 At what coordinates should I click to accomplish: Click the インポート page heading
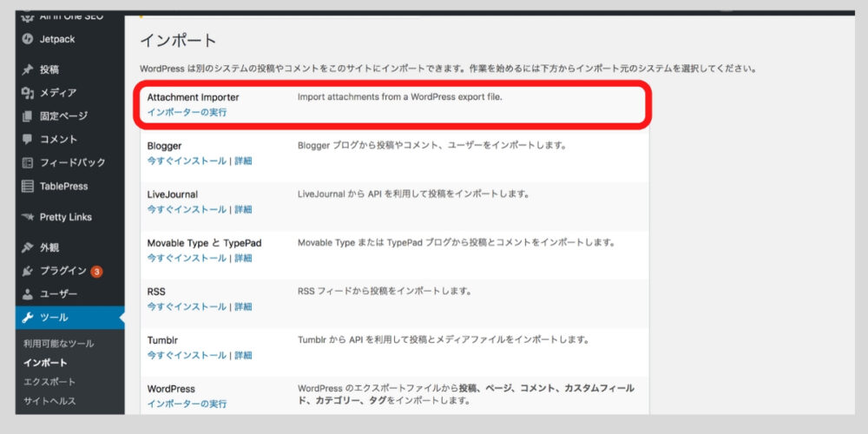178,41
